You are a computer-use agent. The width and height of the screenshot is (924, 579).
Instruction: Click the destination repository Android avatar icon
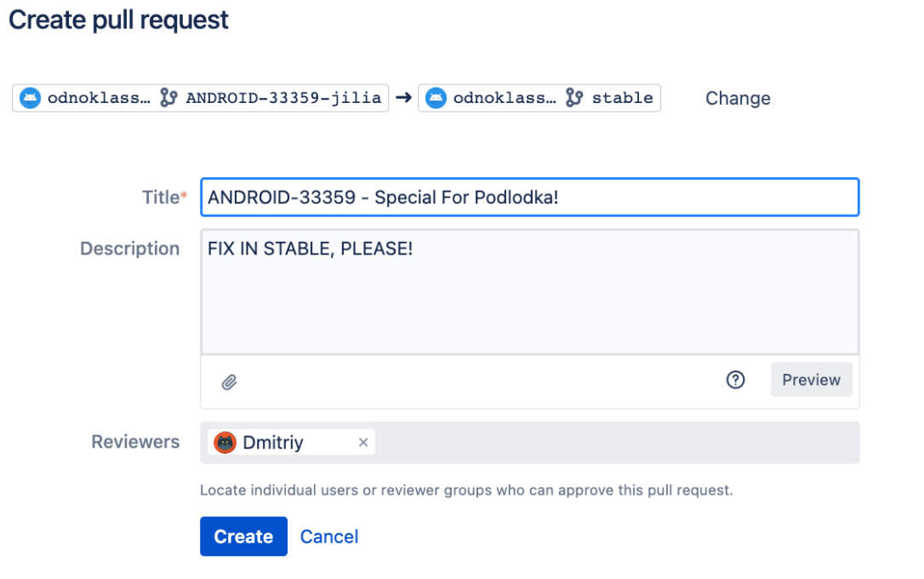click(x=436, y=98)
